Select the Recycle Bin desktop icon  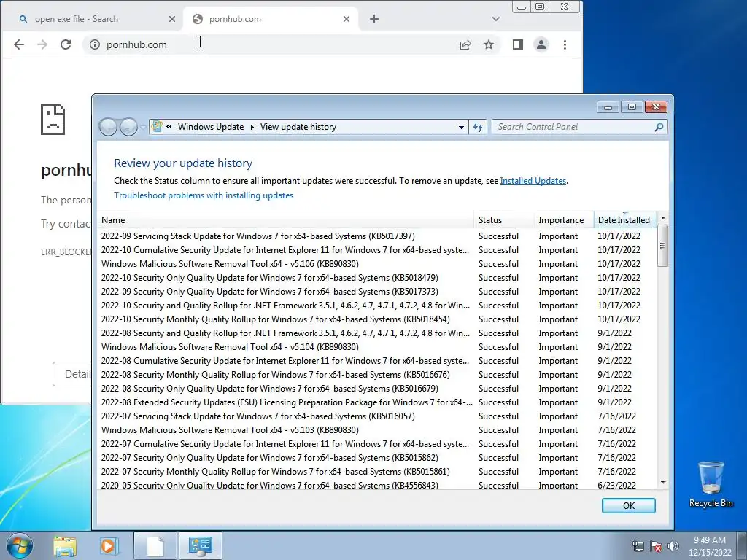(x=711, y=484)
